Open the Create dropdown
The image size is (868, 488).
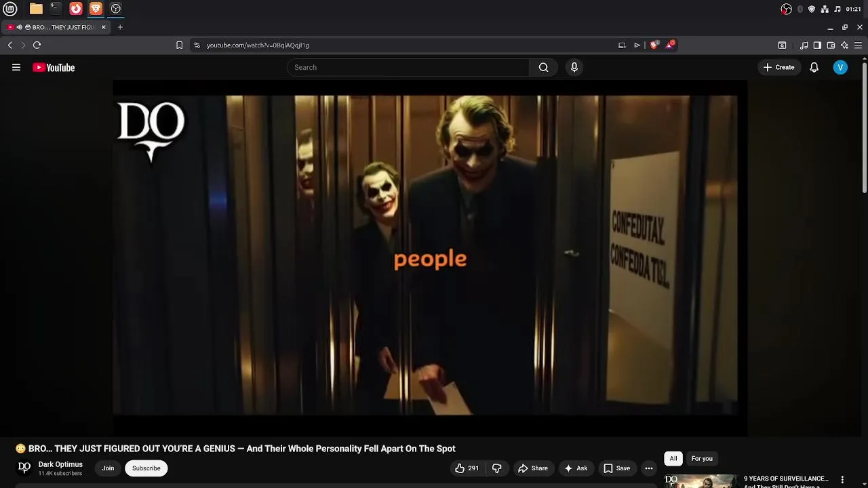[778, 67]
